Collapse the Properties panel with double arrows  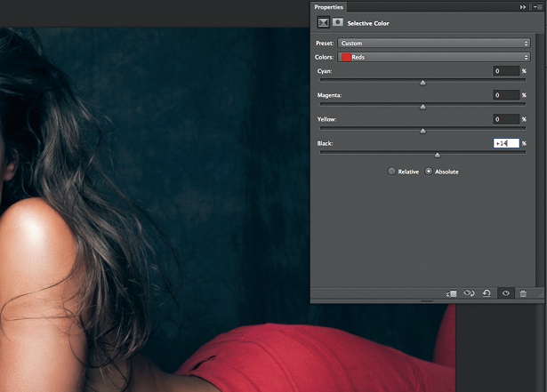tap(522, 7)
